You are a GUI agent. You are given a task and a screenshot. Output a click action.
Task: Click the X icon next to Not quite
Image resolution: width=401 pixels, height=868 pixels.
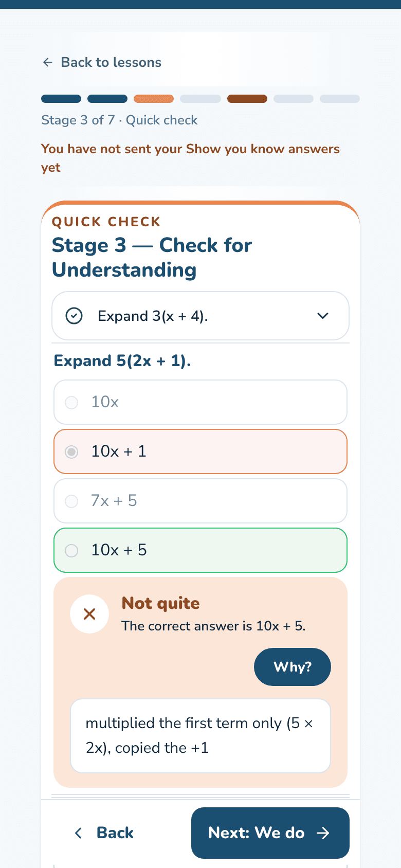pyautogui.click(x=89, y=614)
